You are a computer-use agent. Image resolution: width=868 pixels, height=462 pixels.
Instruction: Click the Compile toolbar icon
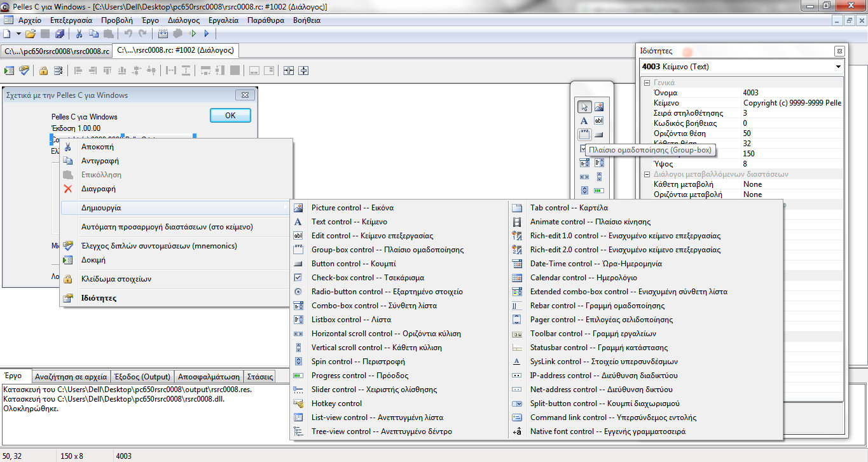click(x=163, y=34)
